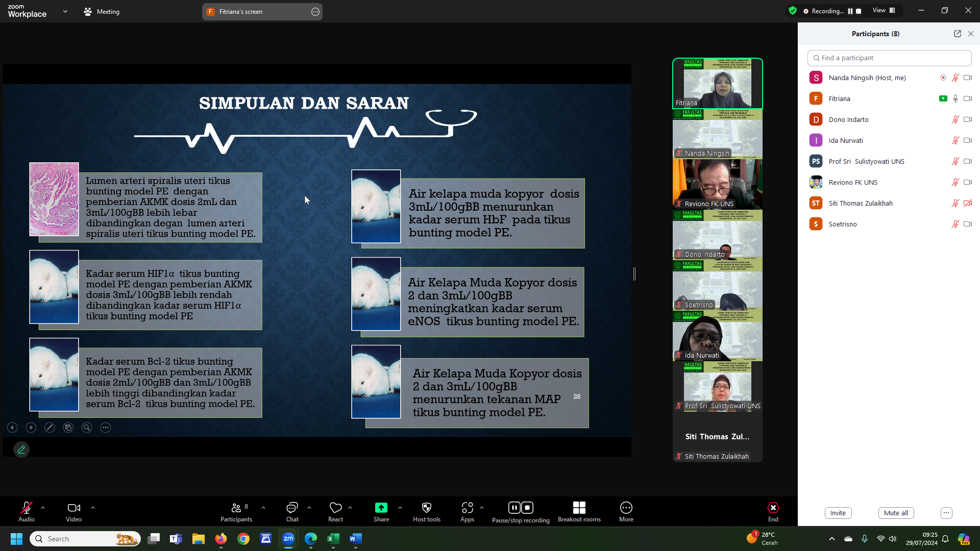The image size is (980, 551).
Task: Click the Invite button
Action: [838, 513]
